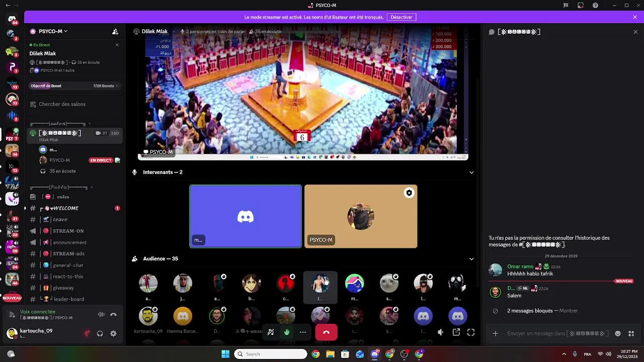Collapse the Intervenants section
This screenshot has width=644, height=362.
(471, 172)
